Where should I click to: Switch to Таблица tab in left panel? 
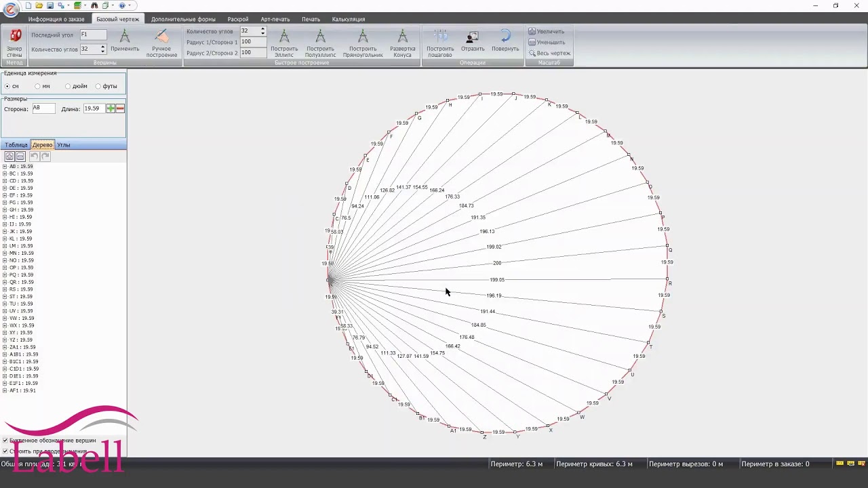tap(16, 145)
